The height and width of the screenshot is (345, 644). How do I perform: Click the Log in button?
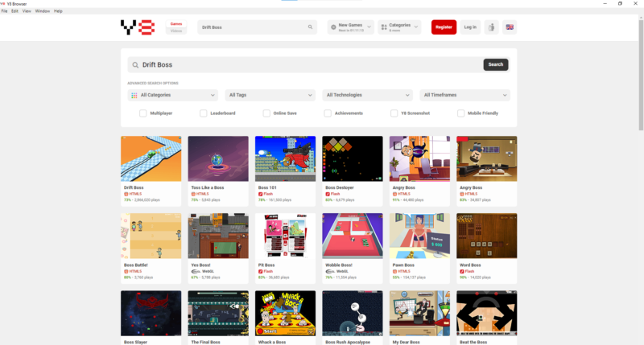[x=470, y=27]
